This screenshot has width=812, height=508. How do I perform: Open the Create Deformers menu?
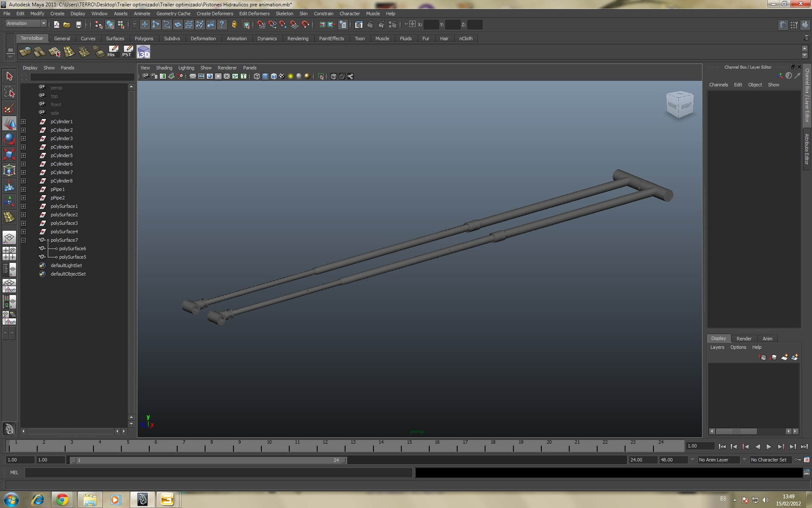pos(214,14)
